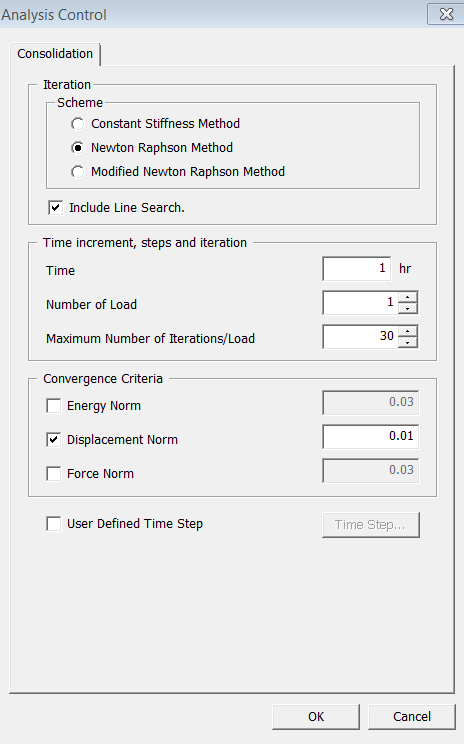
Task: Increment Maximum Iterations using up arrow
Action: pyautogui.click(x=408, y=331)
